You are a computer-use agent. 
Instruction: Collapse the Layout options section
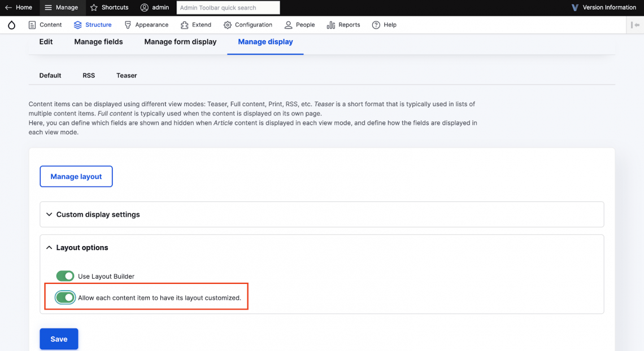tap(82, 248)
